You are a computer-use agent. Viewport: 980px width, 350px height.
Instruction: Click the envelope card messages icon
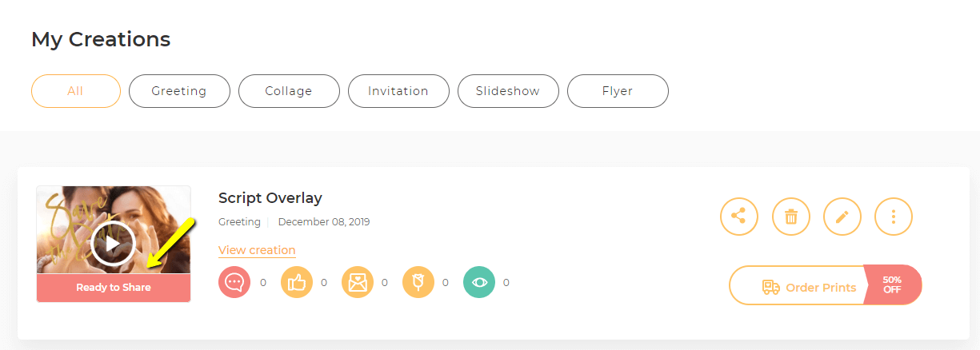click(358, 282)
